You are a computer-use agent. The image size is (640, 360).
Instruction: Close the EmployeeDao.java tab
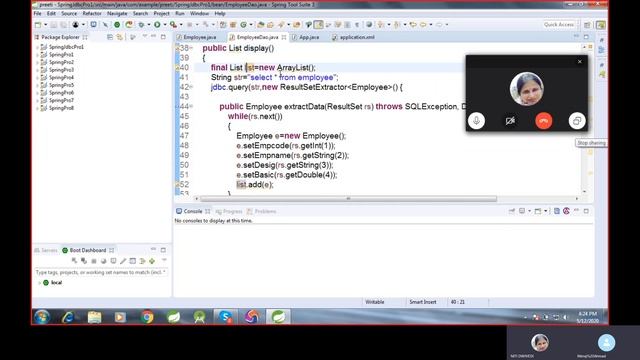point(284,37)
